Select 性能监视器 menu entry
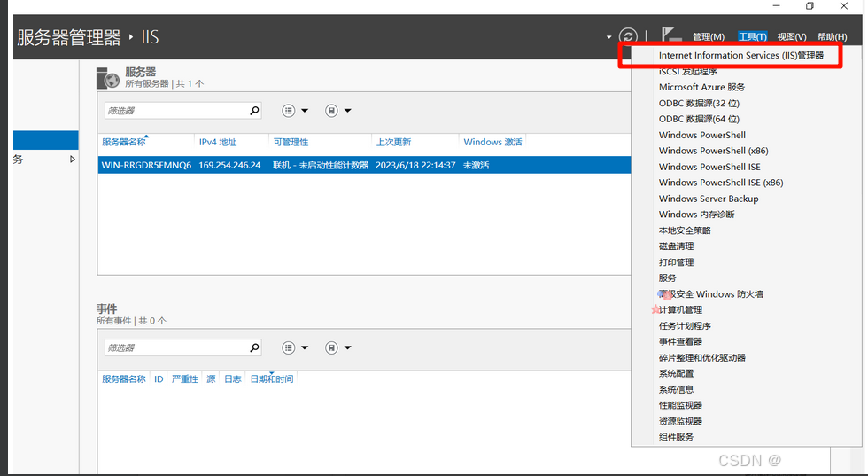The image size is (868, 476). pos(680,405)
